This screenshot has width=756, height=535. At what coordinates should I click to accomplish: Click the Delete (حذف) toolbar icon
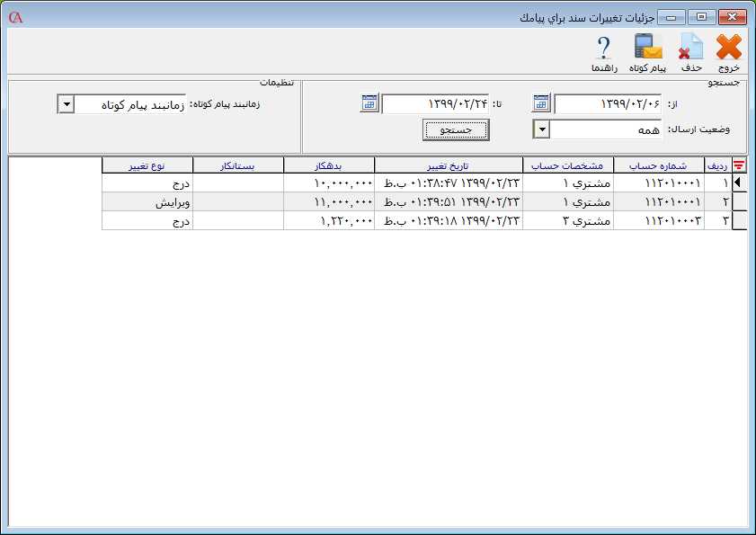click(691, 49)
